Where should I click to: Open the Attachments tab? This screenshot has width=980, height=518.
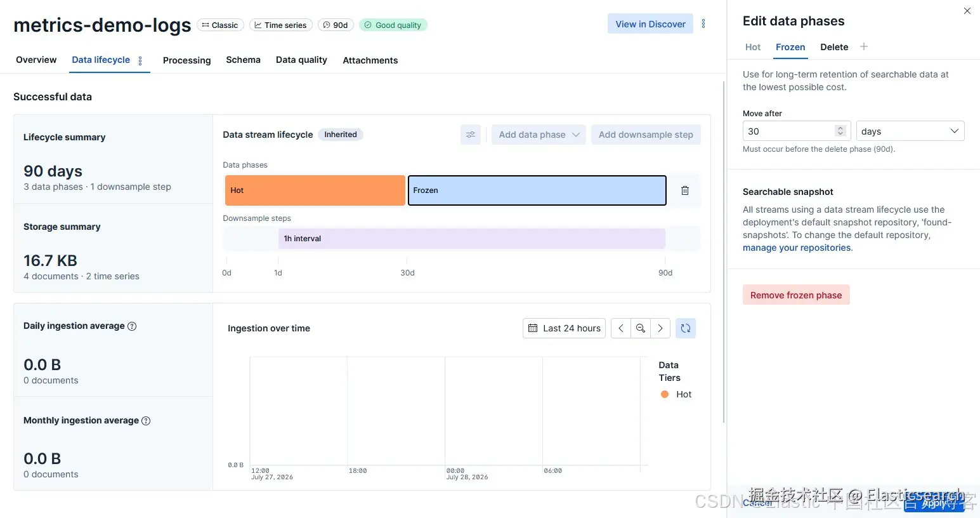point(370,60)
